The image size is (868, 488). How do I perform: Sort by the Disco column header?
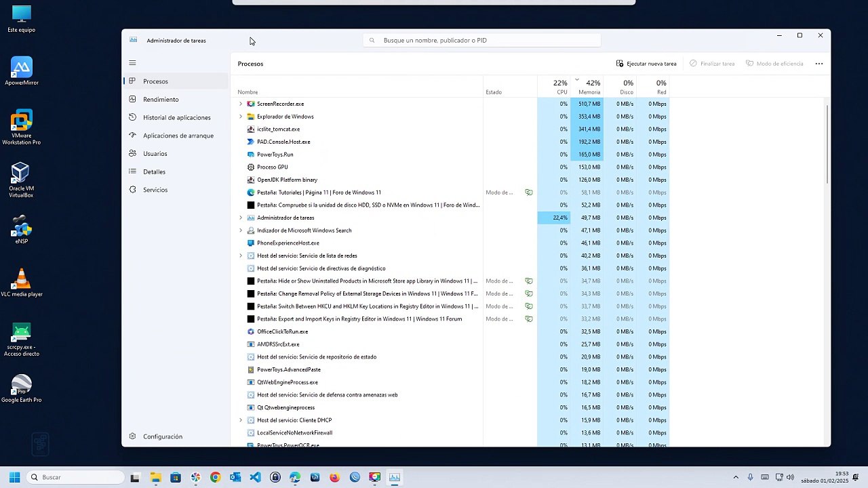tap(620, 87)
